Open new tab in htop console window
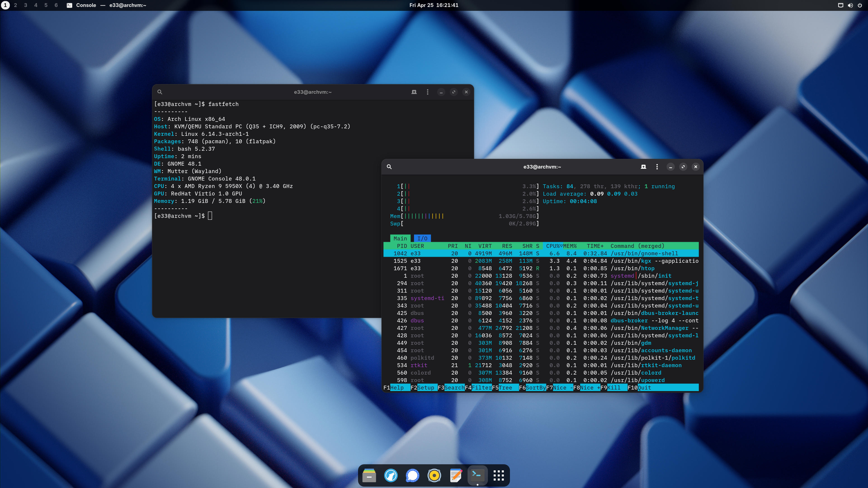The image size is (868, 488). [x=644, y=167]
